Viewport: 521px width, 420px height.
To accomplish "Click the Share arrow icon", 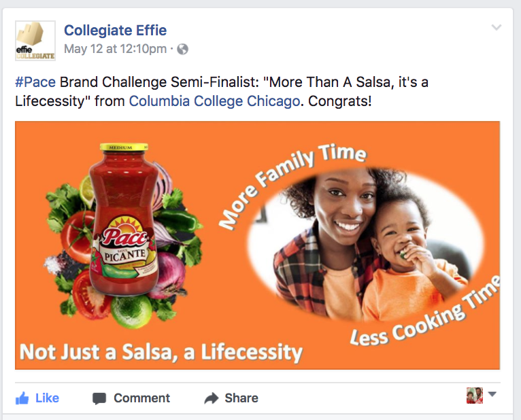I will click(x=212, y=398).
